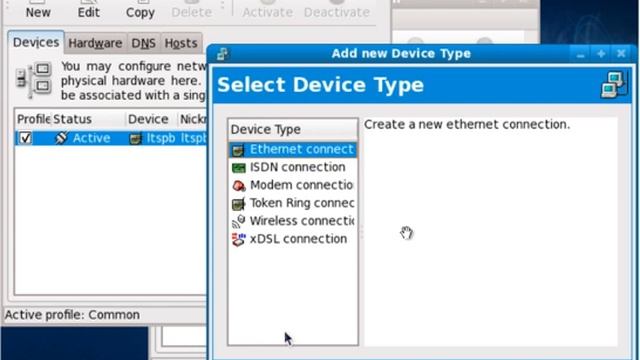This screenshot has height=360, width=640.
Task: Click the ltspb device name cell
Action: click(161, 138)
